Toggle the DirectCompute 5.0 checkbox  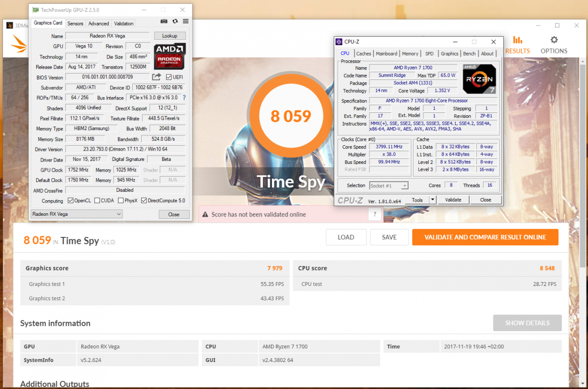(x=144, y=201)
